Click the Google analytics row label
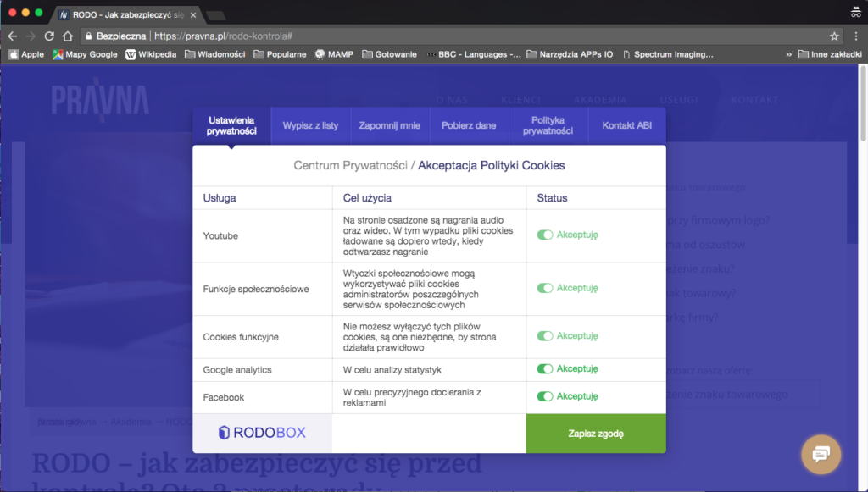 pos(237,370)
